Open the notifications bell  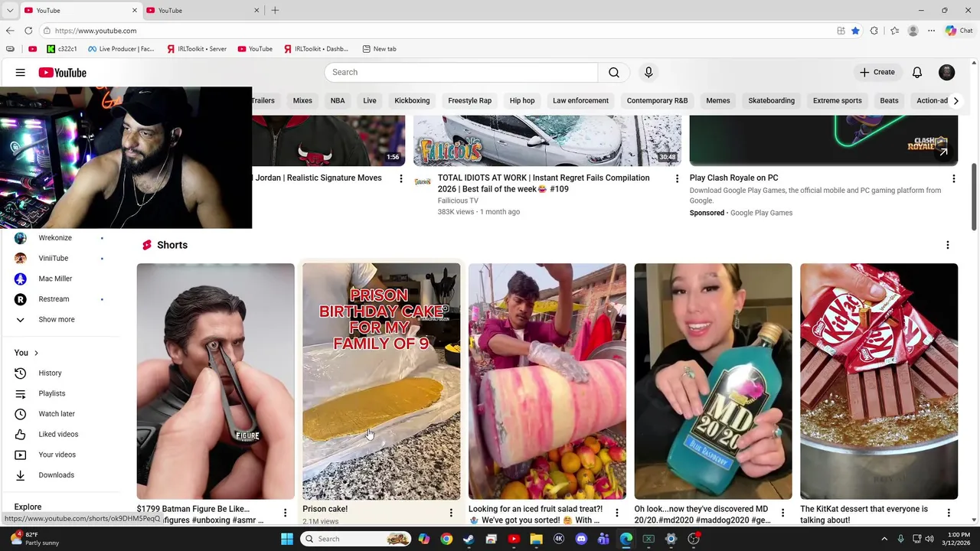[917, 72]
